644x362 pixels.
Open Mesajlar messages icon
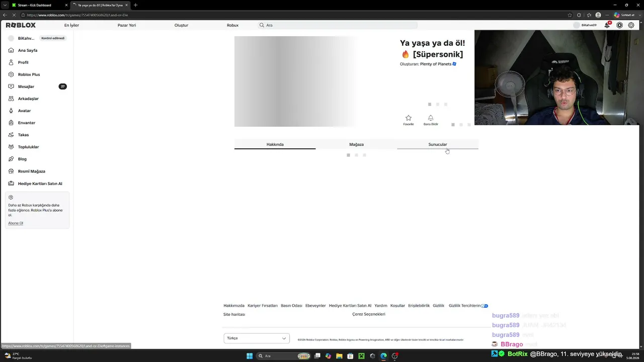(11, 86)
